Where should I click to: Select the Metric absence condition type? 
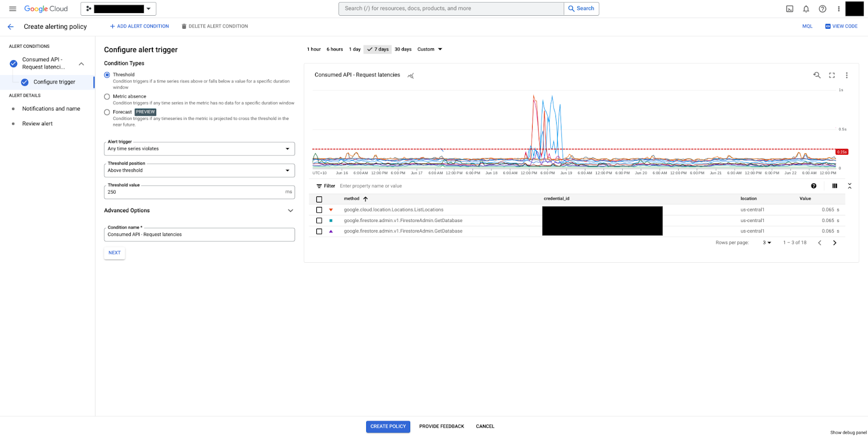pos(107,97)
